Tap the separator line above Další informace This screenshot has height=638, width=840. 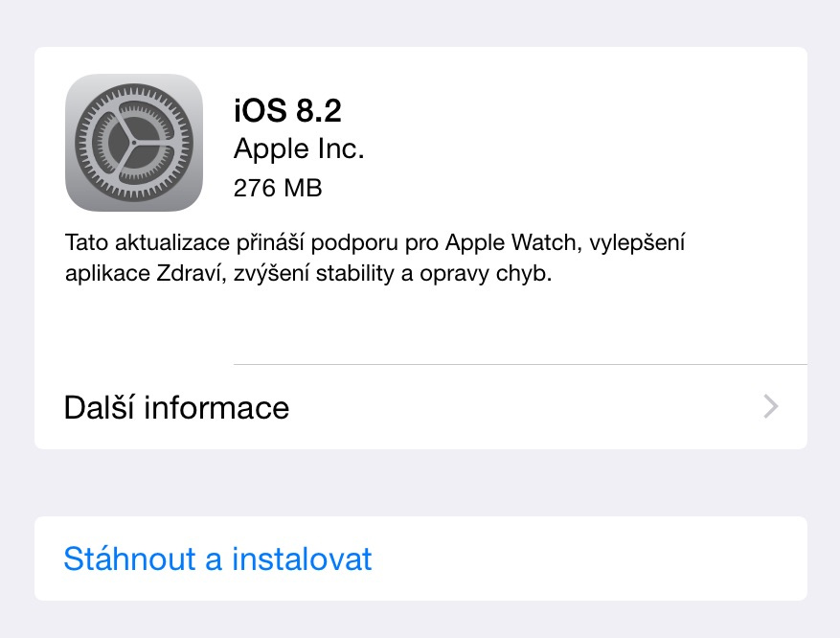(x=520, y=364)
